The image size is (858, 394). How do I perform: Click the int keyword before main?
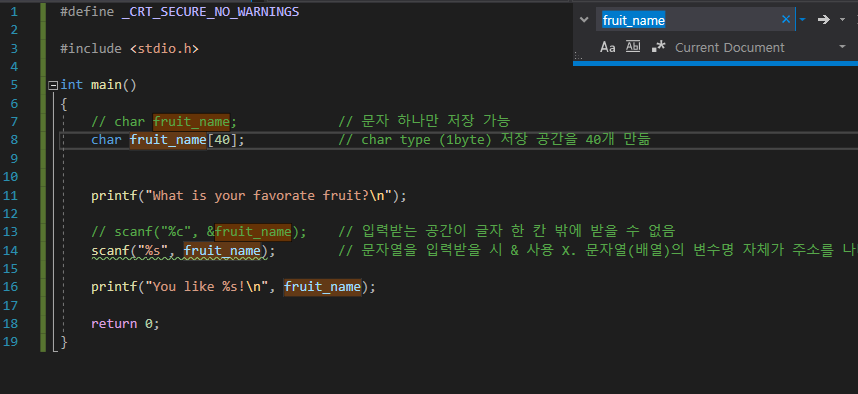[x=72, y=85]
